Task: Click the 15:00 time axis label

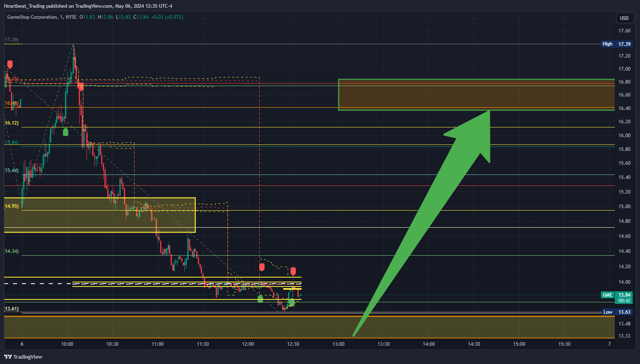Action: tap(519, 344)
